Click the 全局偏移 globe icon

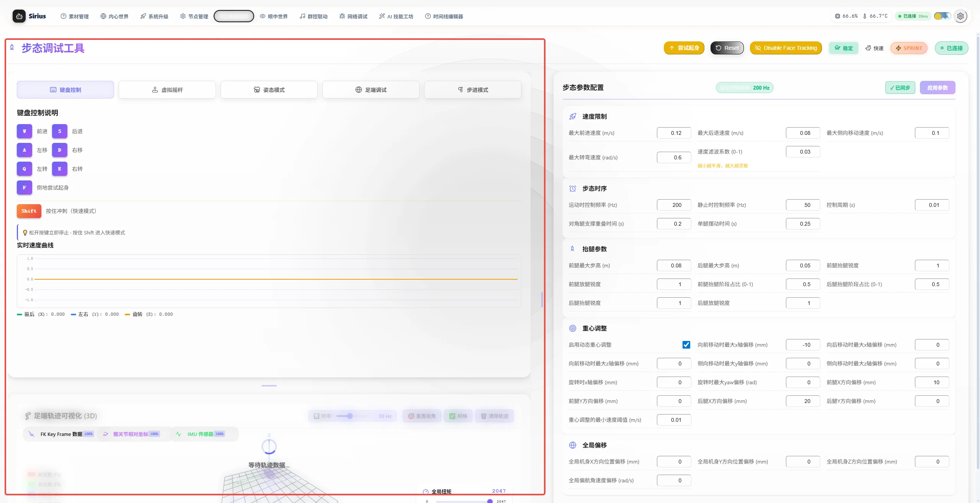click(x=573, y=445)
